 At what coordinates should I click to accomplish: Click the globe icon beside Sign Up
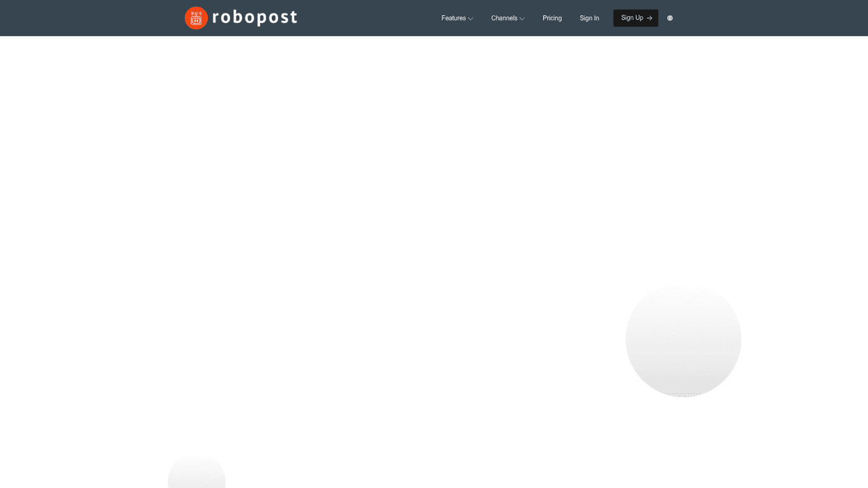point(670,18)
